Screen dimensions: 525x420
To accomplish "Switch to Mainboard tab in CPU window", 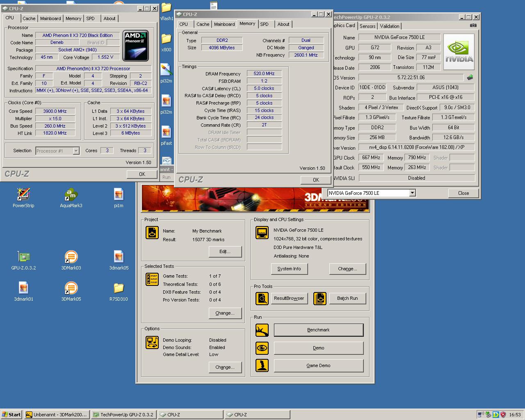I will click(50, 18).
